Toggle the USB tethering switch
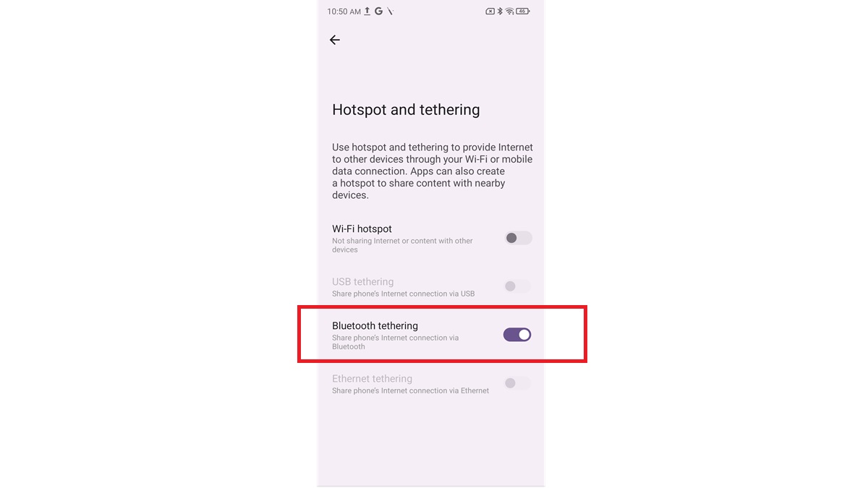The image size is (868, 488). [518, 286]
